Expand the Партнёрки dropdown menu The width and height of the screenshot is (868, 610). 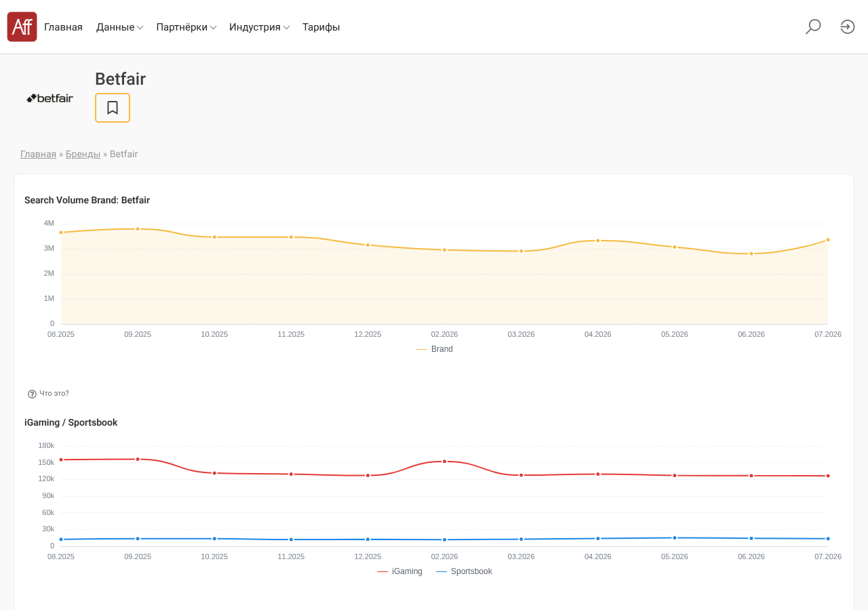186,27
